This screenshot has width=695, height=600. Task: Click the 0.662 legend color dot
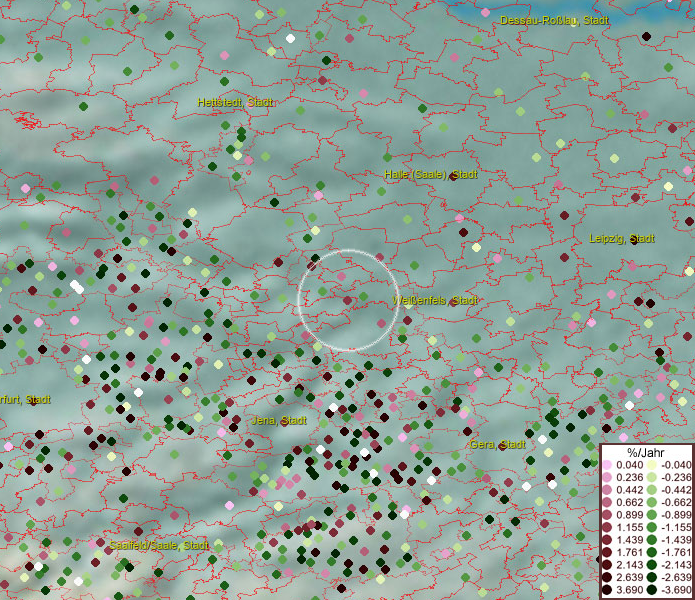tap(607, 503)
